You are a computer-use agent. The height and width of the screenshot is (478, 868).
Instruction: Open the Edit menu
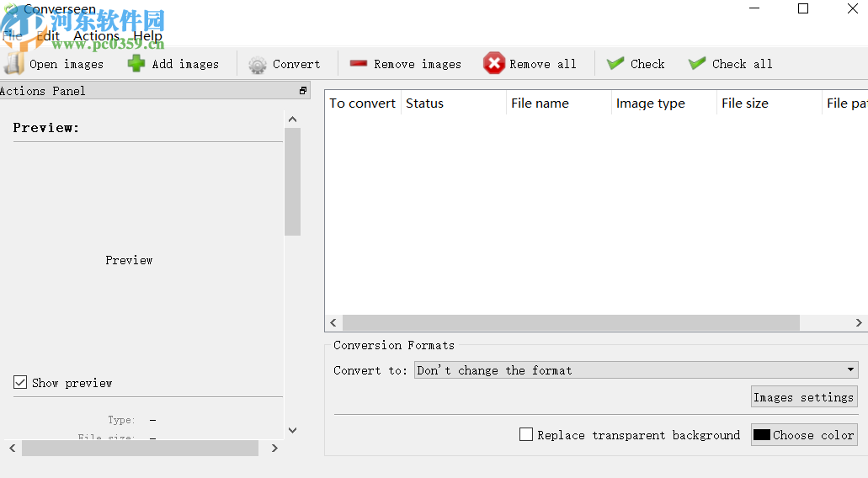point(48,36)
